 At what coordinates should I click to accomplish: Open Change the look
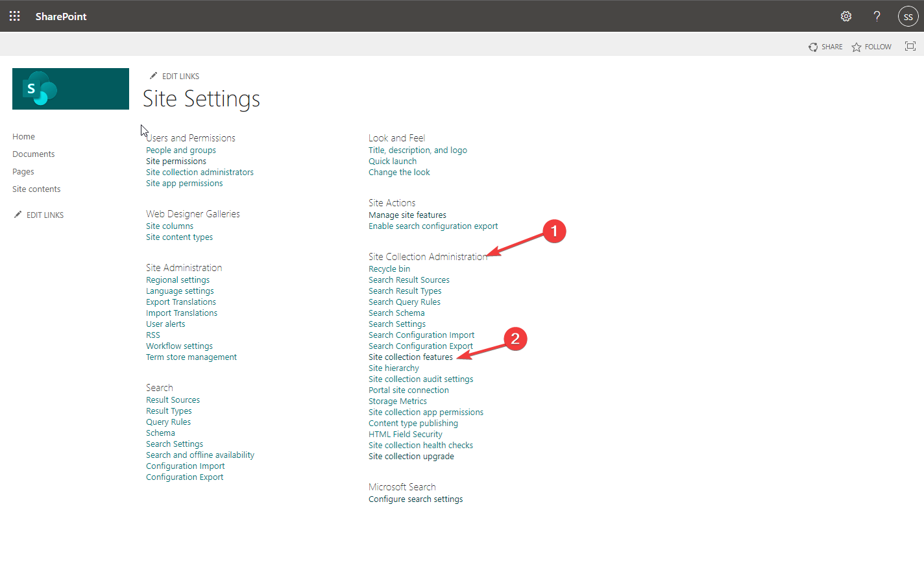tap(399, 172)
